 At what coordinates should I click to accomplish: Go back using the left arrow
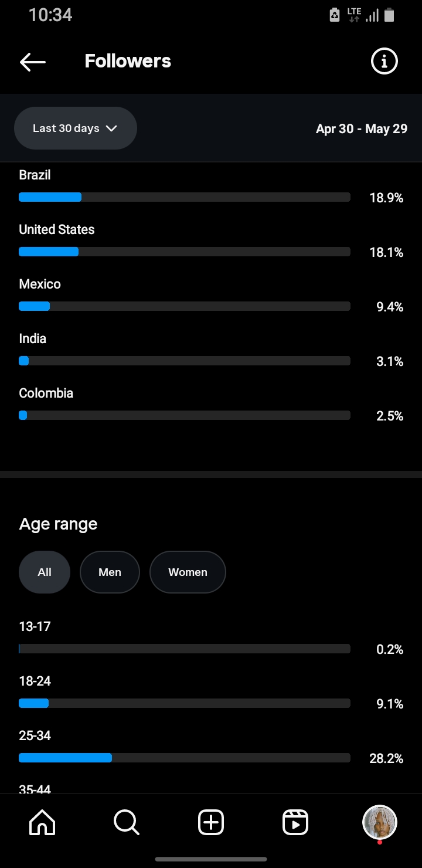[x=32, y=62]
